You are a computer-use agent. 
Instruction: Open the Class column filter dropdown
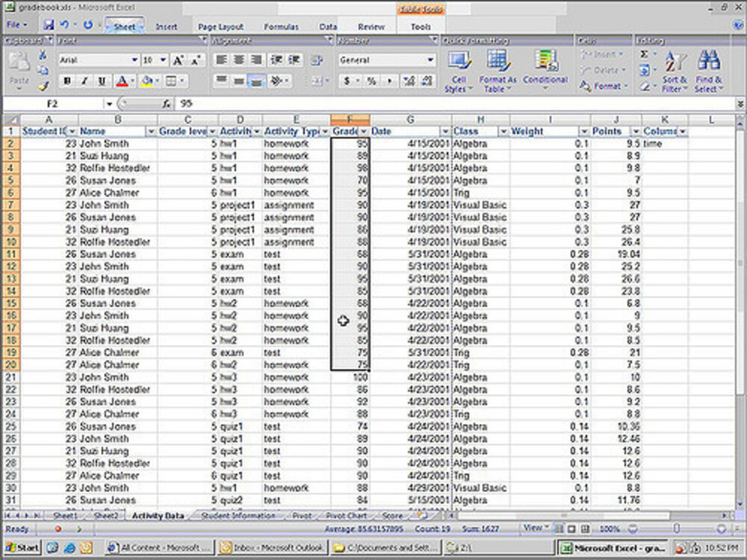coord(502,131)
